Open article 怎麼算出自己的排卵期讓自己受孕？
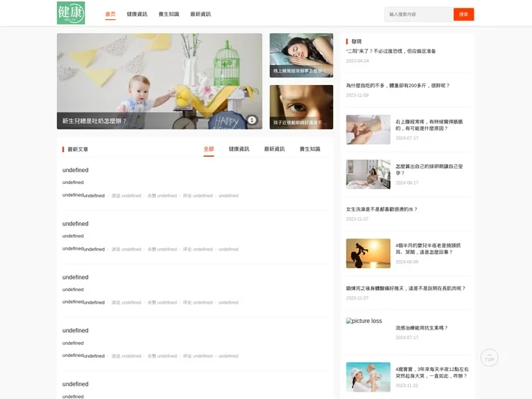The image size is (532, 399). click(x=429, y=170)
